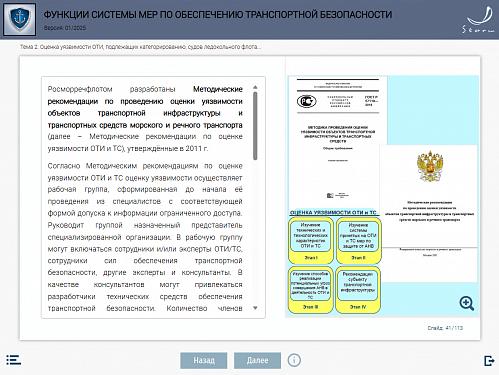The height and width of the screenshot is (375, 499).
Task: Click the coat of arms document thumbnail
Action: pyautogui.click(x=428, y=213)
